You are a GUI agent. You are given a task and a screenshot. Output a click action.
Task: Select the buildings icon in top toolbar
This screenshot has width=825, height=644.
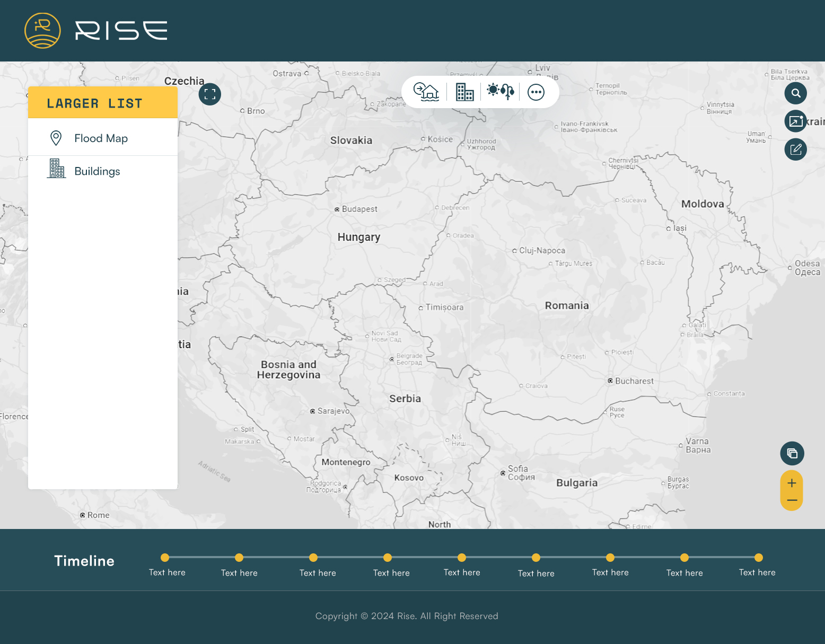click(x=464, y=92)
